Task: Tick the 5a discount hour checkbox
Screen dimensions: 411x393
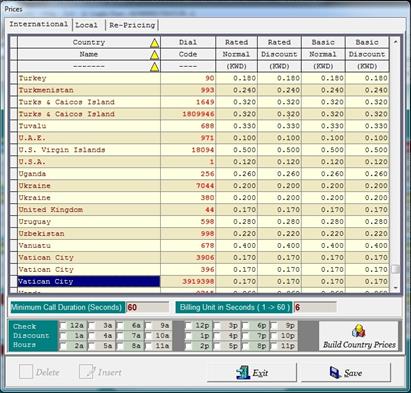Action: (92, 346)
